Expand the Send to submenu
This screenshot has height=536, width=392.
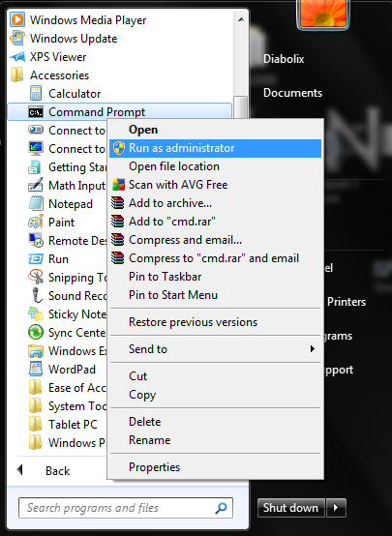pyautogui.click(x=215, y=349)
